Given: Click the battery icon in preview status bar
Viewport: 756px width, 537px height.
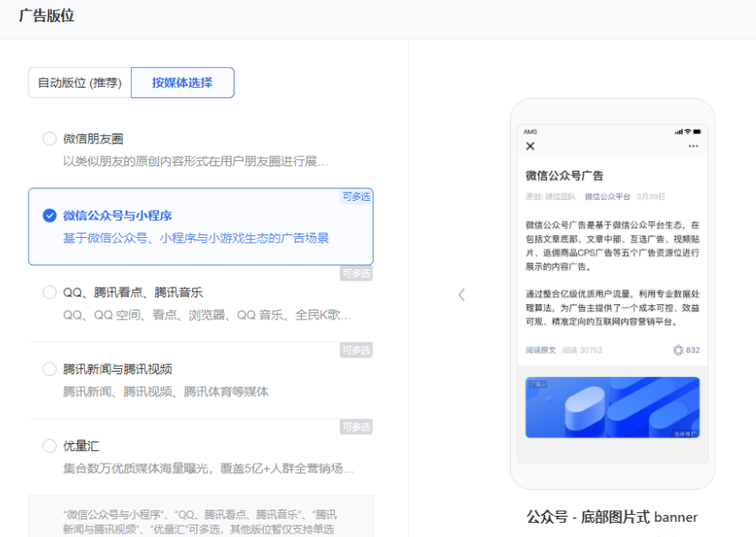Looking at the screenshot, I should click(x=696, y=131).
